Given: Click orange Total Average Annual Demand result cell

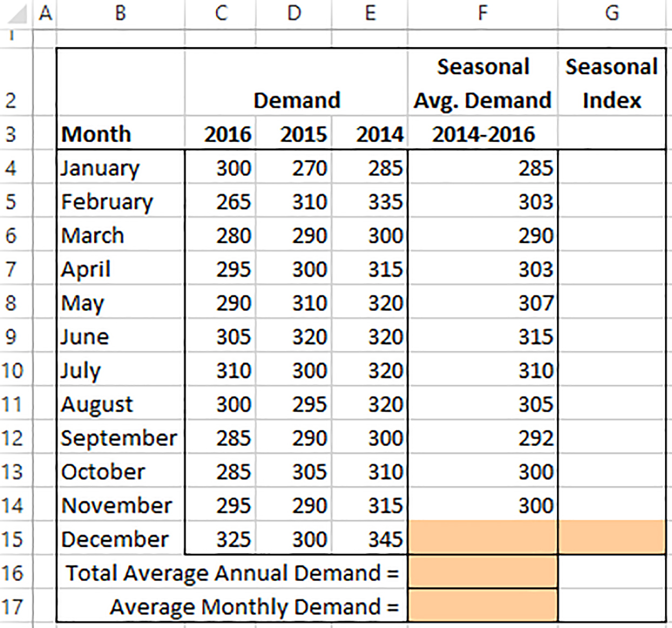Looking at the screenshot, I should [482, 572].
